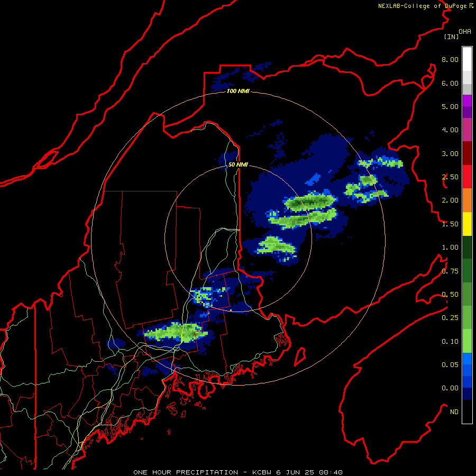Click the 0.75 legend value

tap(450, 271)
